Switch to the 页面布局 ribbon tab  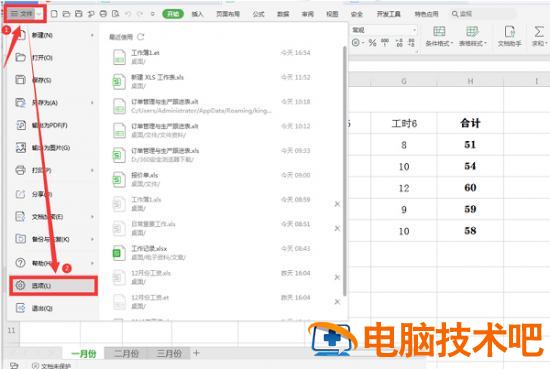point(228,14)
